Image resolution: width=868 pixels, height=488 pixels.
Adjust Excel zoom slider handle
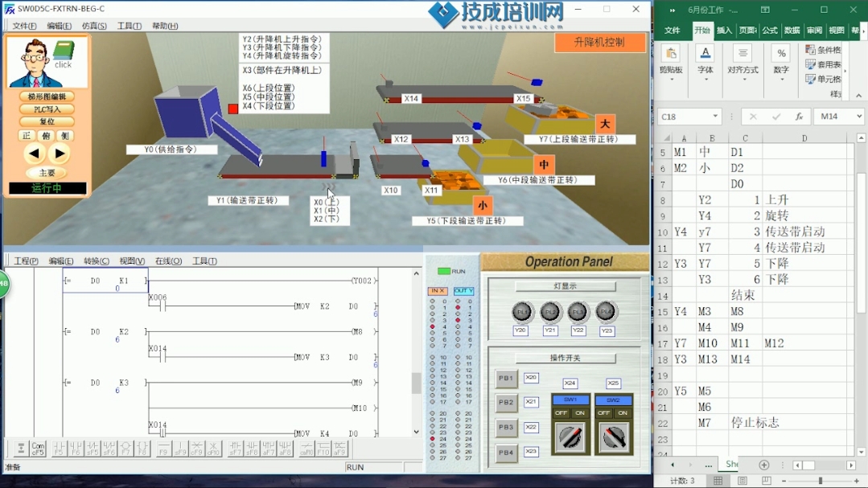click(821, 481)
